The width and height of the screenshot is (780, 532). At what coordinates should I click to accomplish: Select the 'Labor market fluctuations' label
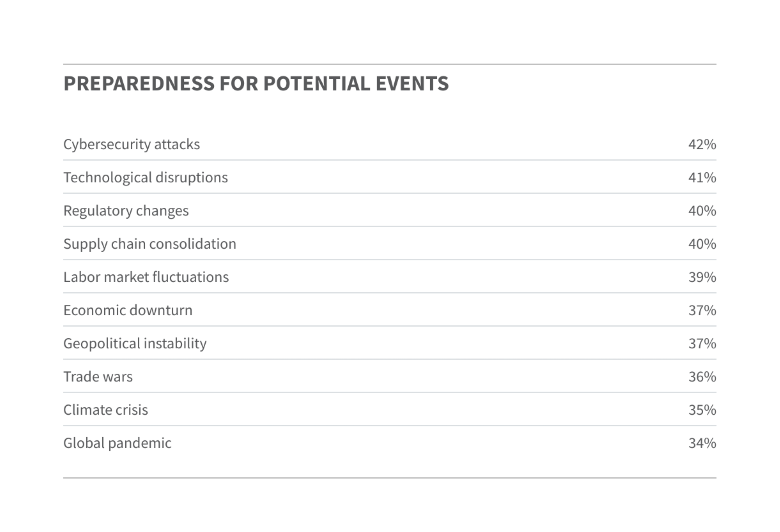click(146, 277)
